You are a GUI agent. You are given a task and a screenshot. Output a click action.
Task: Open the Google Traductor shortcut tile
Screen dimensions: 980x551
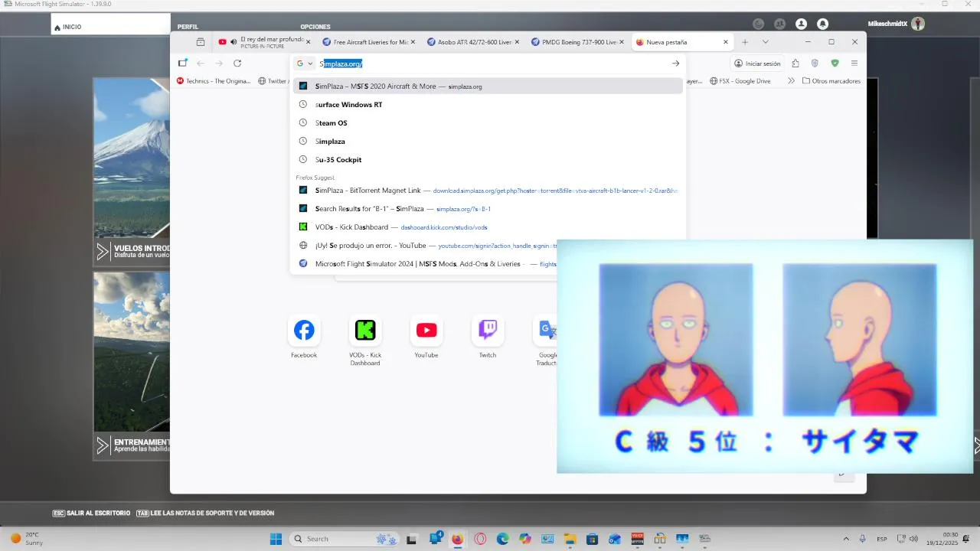[545, 340]
